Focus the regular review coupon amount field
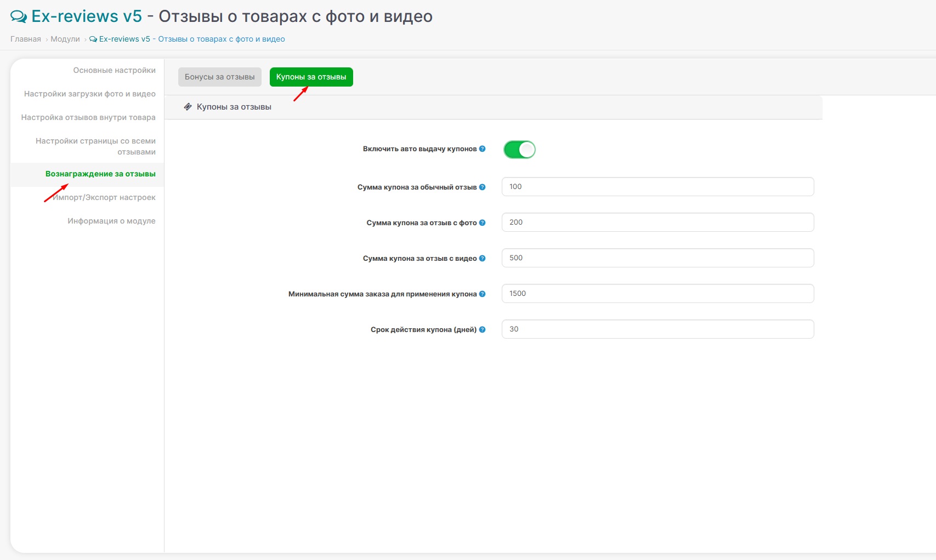 657,187
